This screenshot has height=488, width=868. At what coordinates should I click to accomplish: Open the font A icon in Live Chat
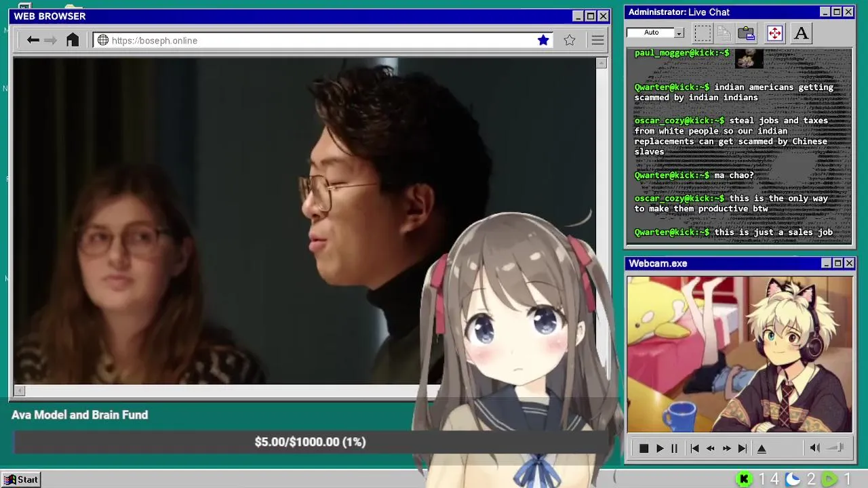[x=801, y=33]
